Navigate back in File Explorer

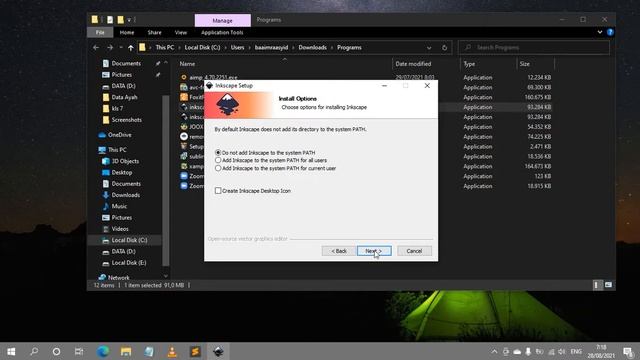pyautogui.click(x=96, y=47)
